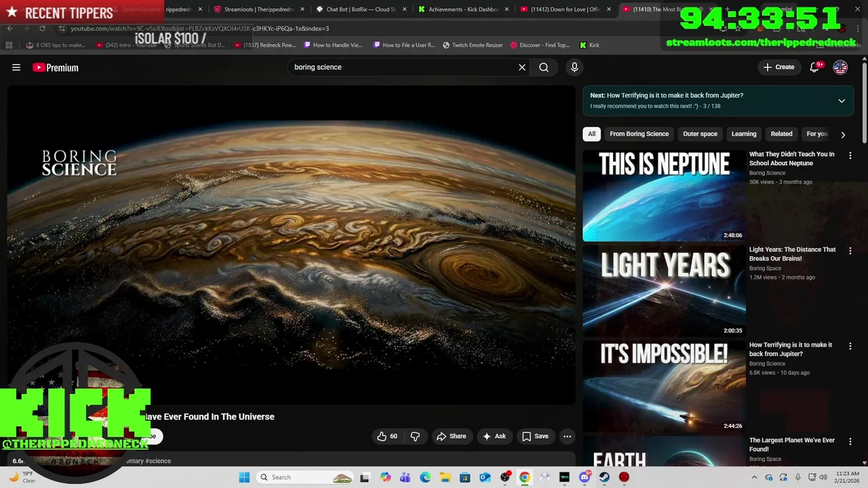Open Light Years thumbnail

point(664,291)
